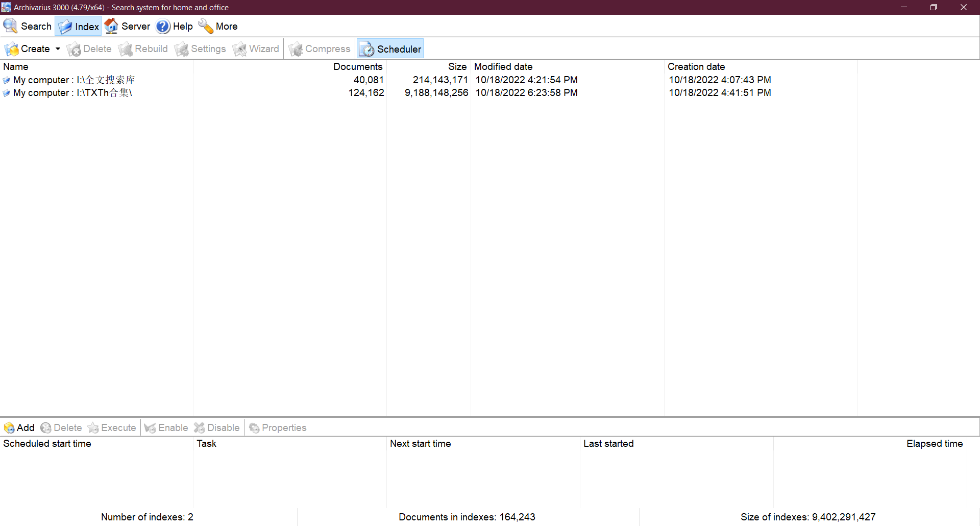The height and width of the screenshot is (526, 980).
Task: Sort by Modified date column
Action: point(503,67)
